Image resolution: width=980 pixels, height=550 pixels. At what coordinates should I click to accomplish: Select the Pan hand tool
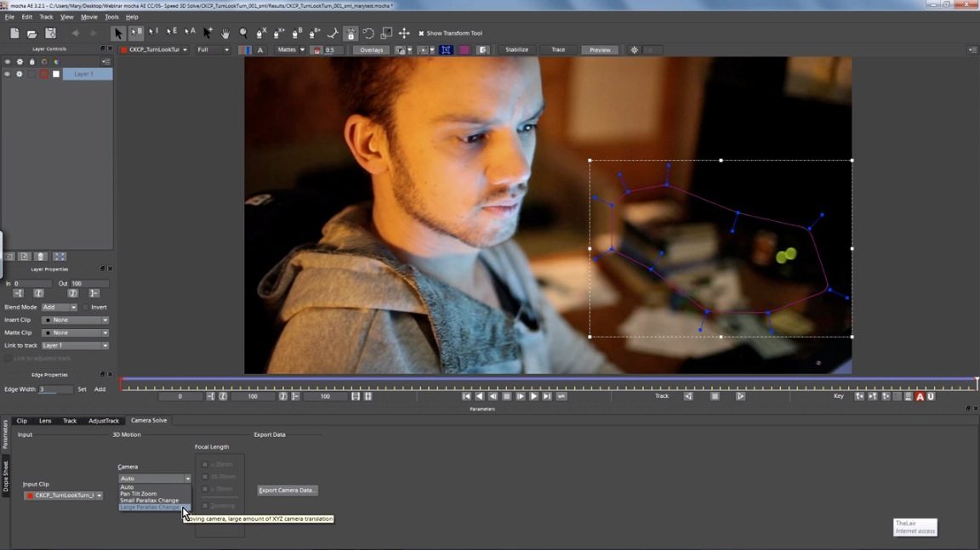pyautogui.click(x=225, y=33)
